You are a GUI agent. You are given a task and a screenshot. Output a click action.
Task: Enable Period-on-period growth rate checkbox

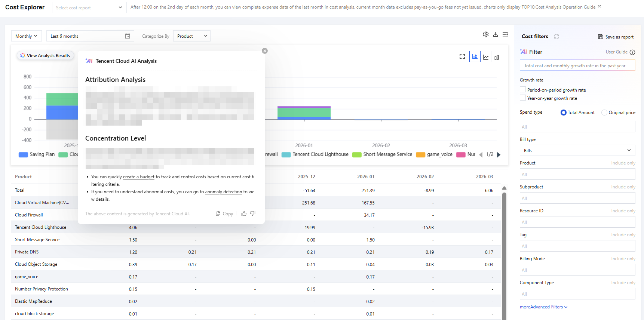[x=523, y=90]
